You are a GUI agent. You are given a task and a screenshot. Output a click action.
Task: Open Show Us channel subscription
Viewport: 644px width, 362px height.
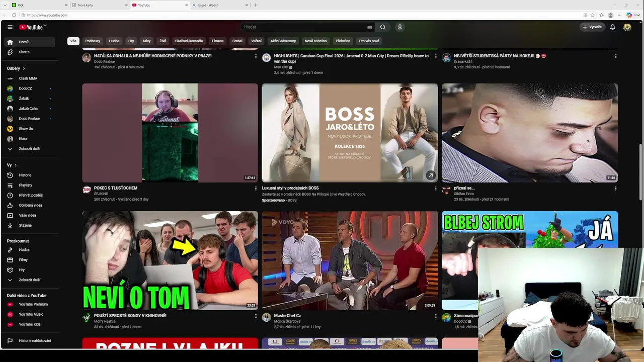[30, 129]
